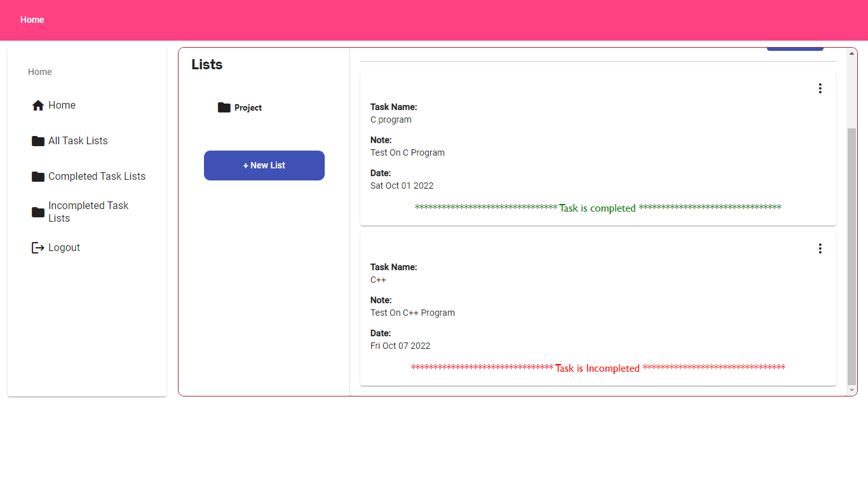This screenshot has width=868, height=488.
Task: Open options menu for the incompleted C++ card
Action: coord(820,248)
